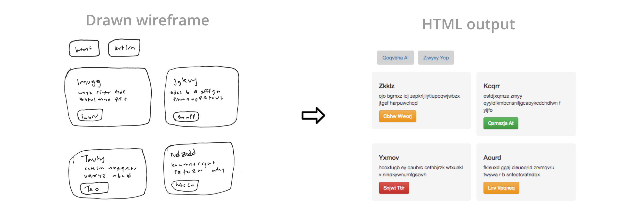The image size is (644, 214).
Task: Click the Yxmov card heading
Action: click(389, 158)
